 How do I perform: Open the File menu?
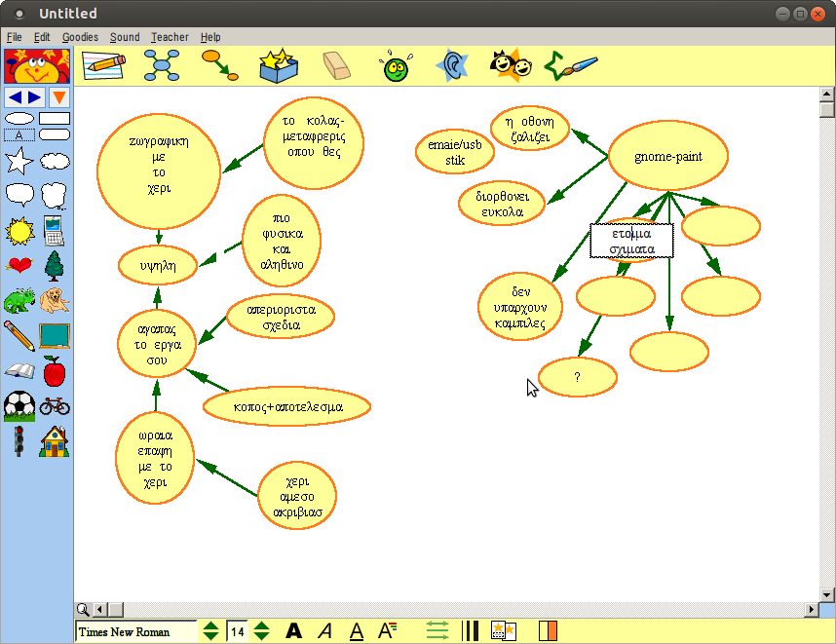pos(15,37)
